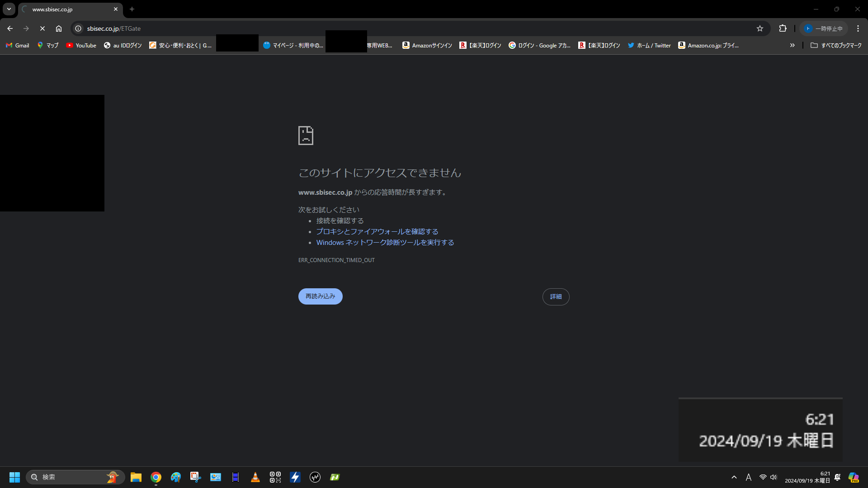Click the 詳細 details button
Image resolution: width=868 pixels, height=488 pixels.
556,297
